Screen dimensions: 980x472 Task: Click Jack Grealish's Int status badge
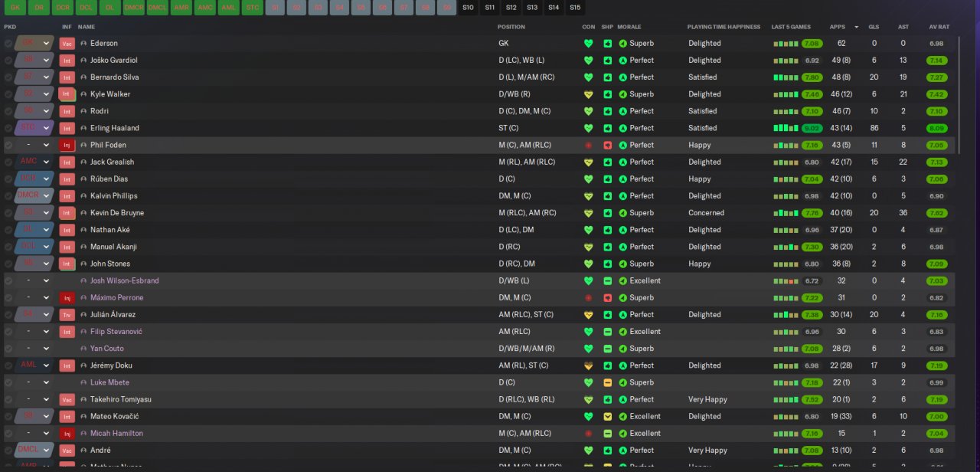point(67,162)
